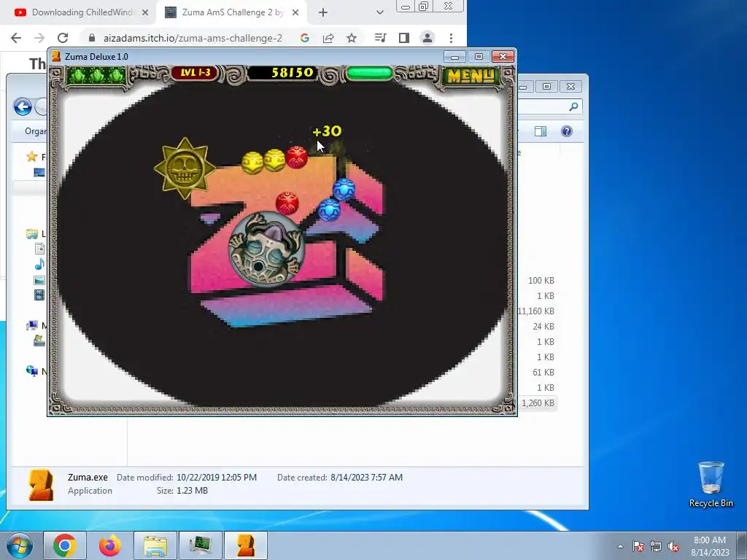This screenshot has height=560, width=747.
Task: Switch to Zuma AmS Challenge 2 tab
Action: click(232, 12)
